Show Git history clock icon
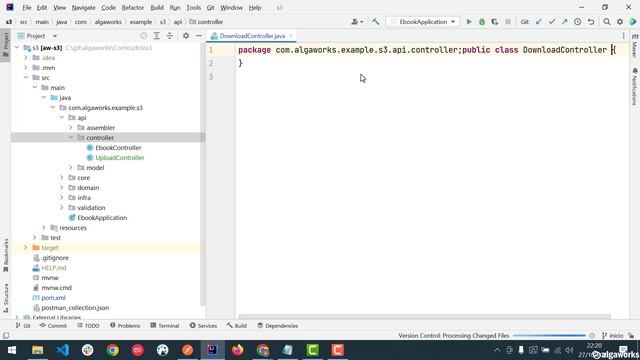The height and width of the screenshot is (360, 640). pos(578,22)
